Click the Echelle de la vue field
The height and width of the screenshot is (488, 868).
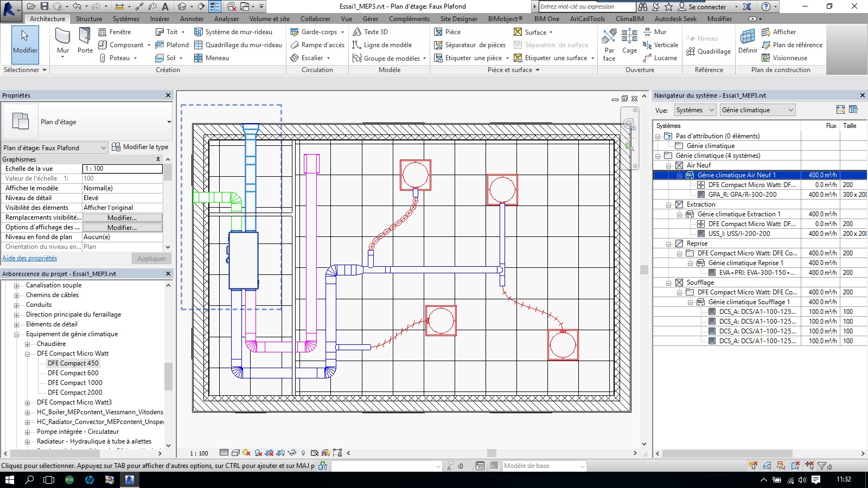point(122,169)
